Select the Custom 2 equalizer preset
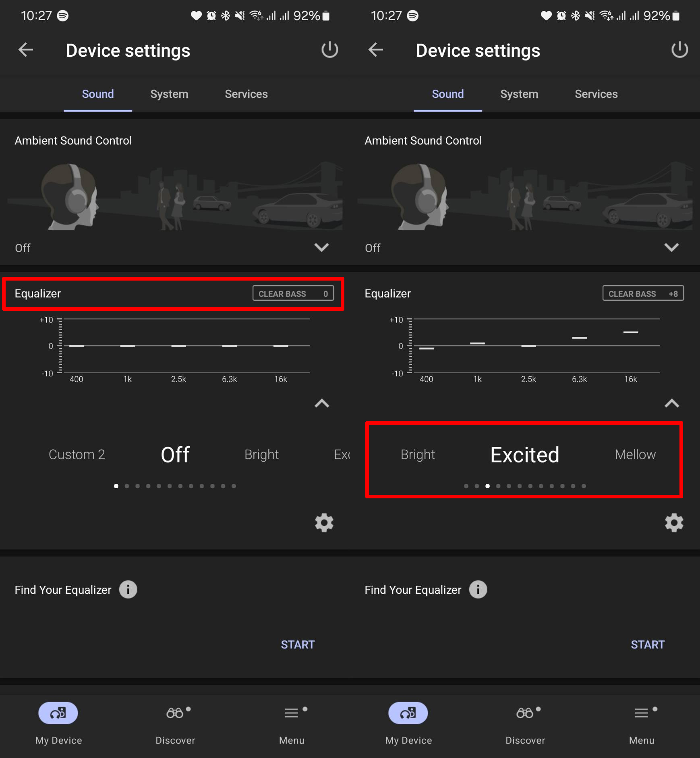Screen dimensions: 700x758 (77, 454)
